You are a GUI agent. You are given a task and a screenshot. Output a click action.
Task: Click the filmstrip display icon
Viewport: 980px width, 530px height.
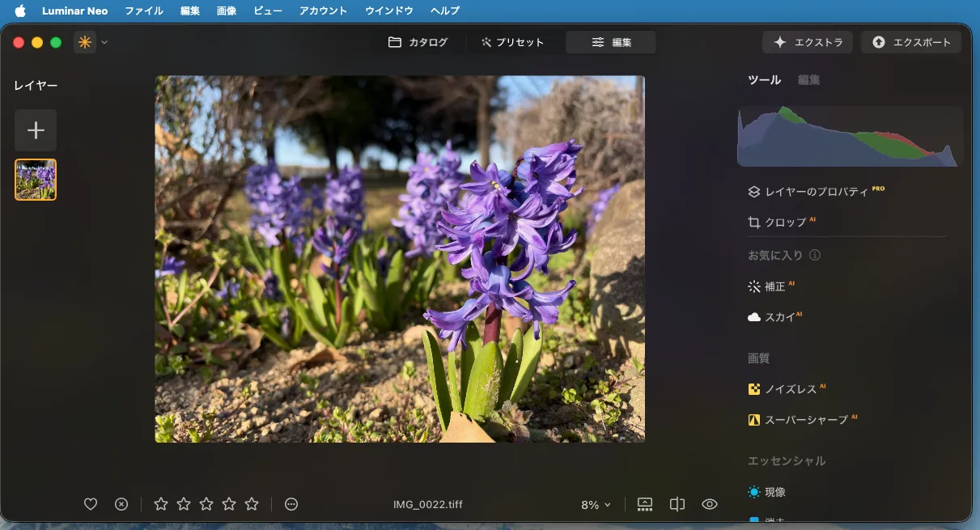(645, 504)
